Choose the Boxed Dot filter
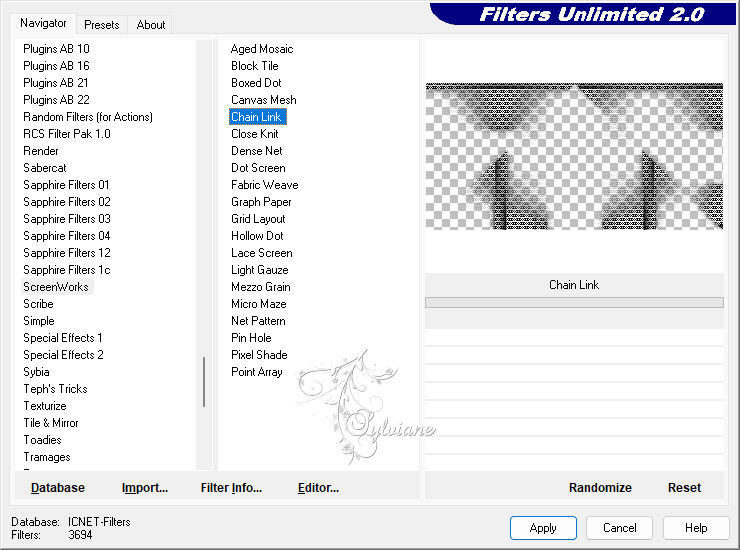 256,83
